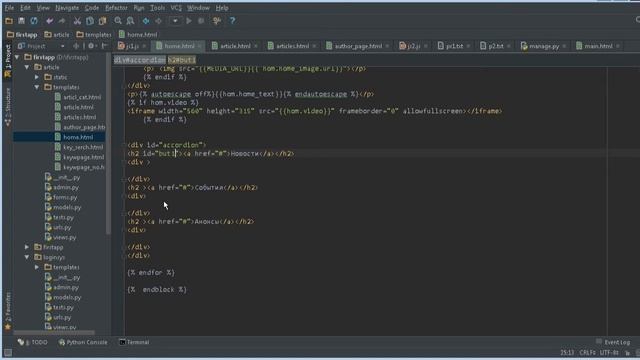640x360 pixels.
Task: Click the Save All toolbar icon
Action: pos(22,20)
